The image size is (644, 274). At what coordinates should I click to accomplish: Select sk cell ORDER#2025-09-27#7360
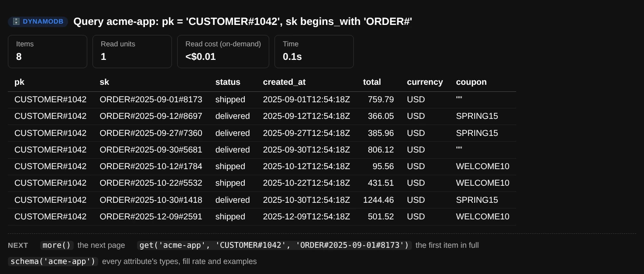pos(151,133)
